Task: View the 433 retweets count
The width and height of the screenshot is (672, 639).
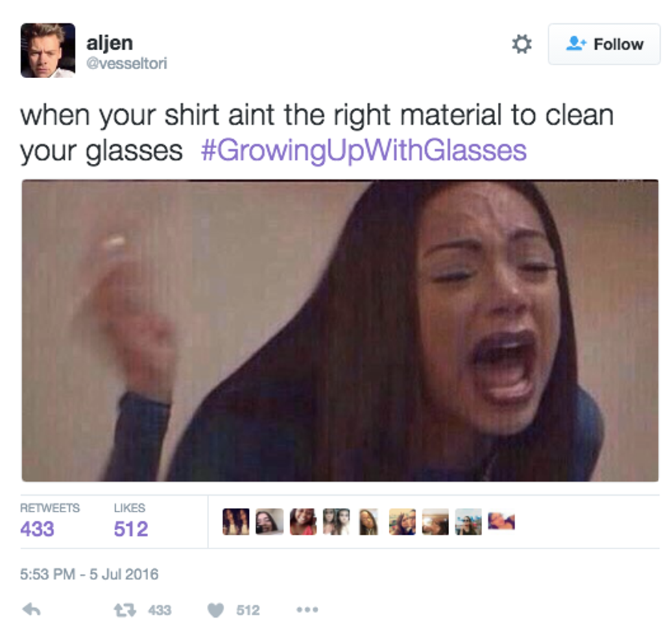Action: coord(37,529)
